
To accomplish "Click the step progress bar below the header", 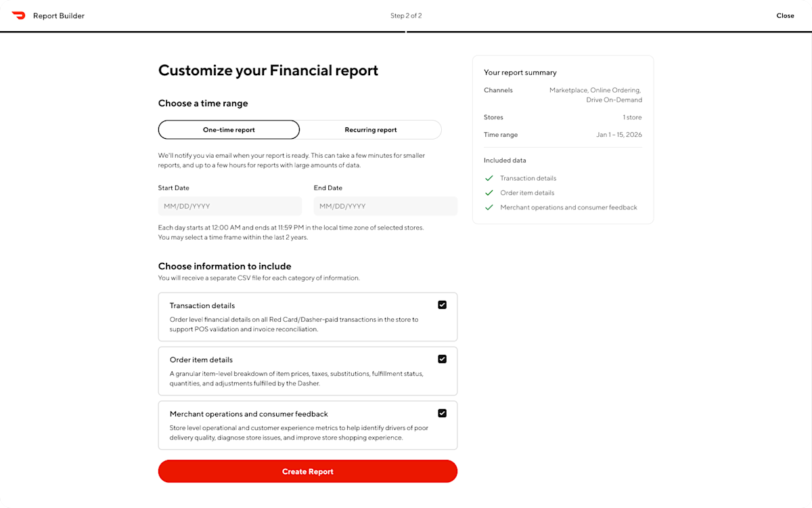I will click(x=406, y=30).
